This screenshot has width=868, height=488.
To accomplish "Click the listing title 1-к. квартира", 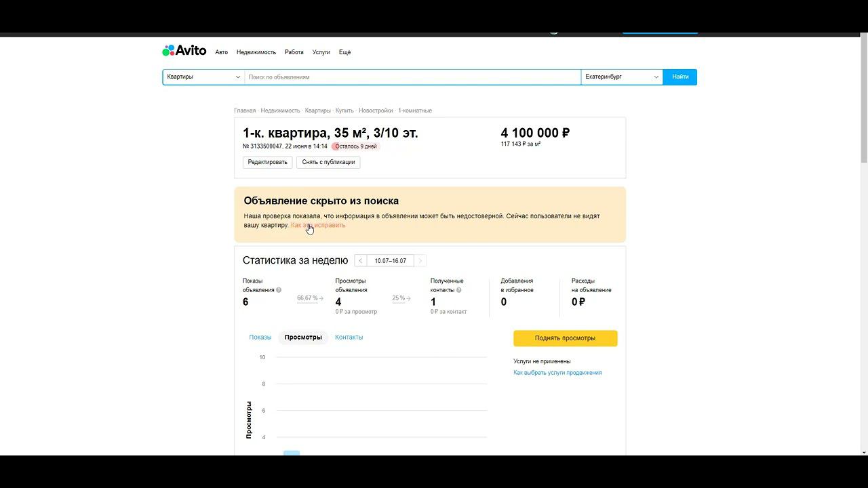I will pos(330,133).
